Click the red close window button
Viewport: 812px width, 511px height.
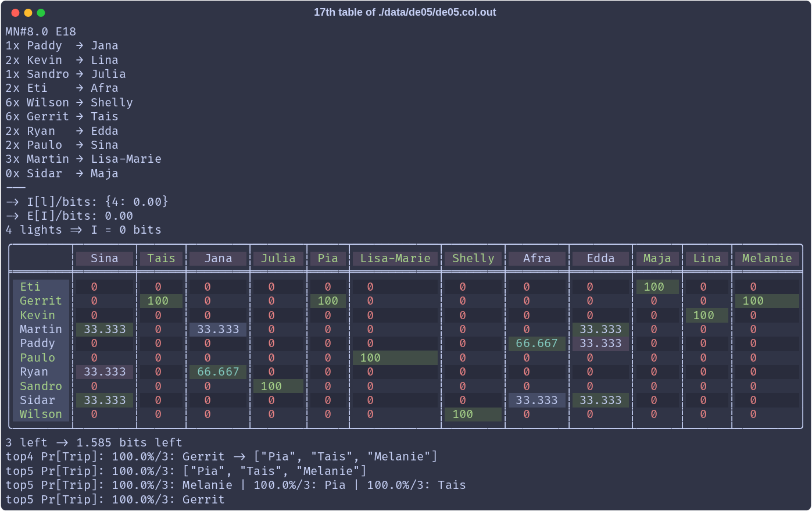click(x=15, y=13)
